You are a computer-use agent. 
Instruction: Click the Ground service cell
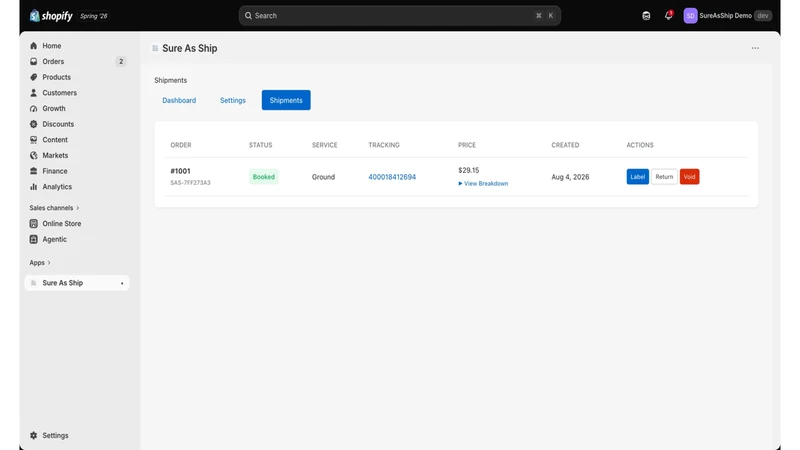323,177
